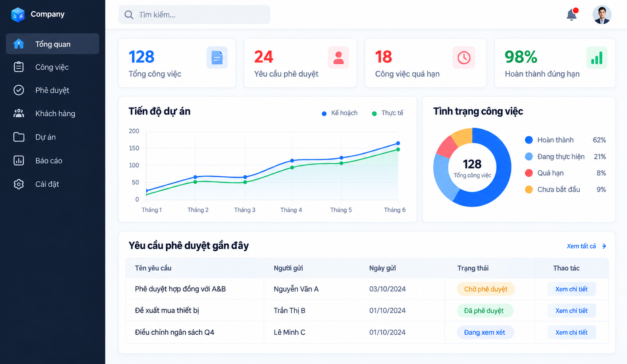Click the Chờ phê duyệt status badge
Viewport: 627px width, 364px height.
click(x=486, y=289)
